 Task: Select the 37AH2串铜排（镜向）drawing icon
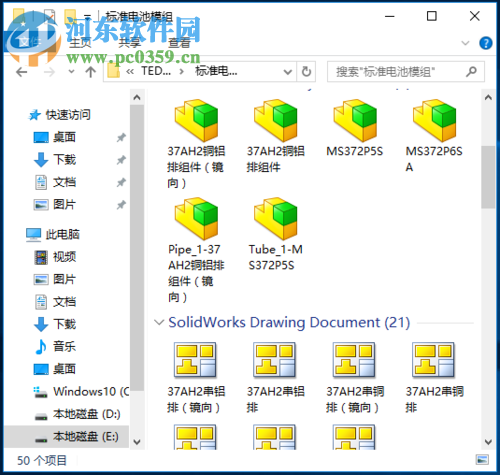point(354,360)
